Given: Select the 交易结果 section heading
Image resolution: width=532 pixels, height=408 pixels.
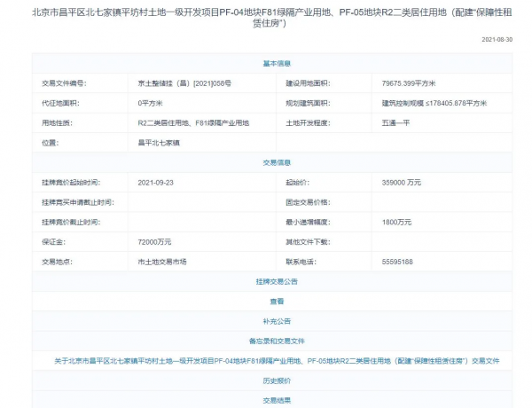Looking at the screenshot, I should (x=277, y=401).
